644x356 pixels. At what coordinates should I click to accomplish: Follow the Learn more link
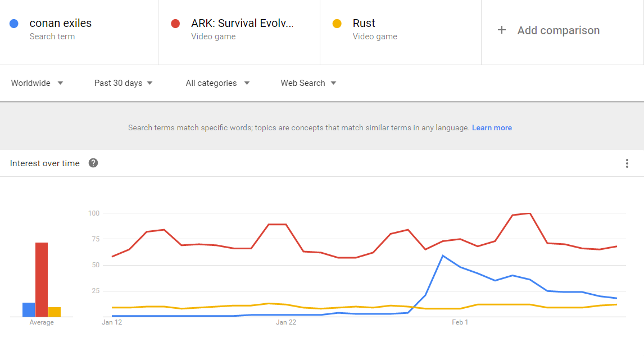pos(492,127)
